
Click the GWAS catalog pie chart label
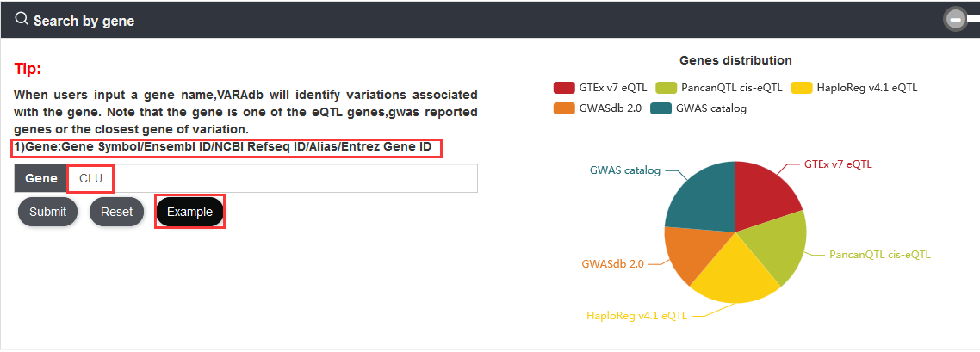click(625, 170)
